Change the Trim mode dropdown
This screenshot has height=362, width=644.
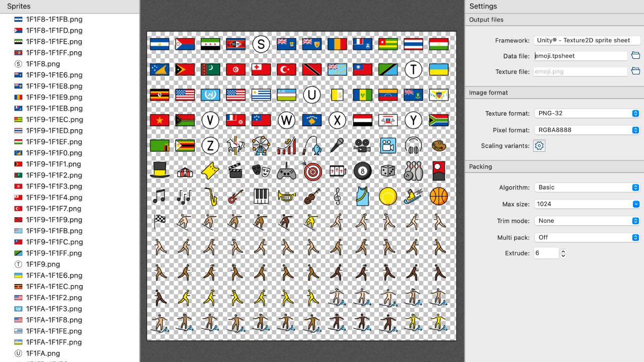click(x=587, y=221)
